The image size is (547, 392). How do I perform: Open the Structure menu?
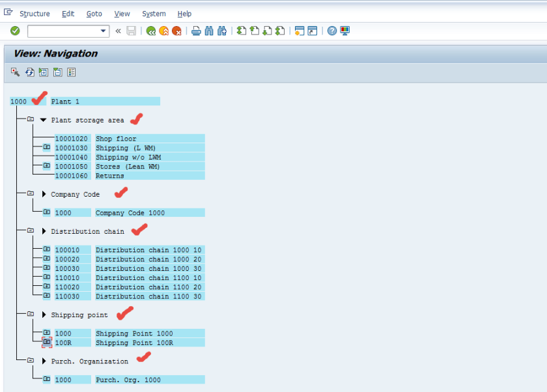tap(35, 14)
